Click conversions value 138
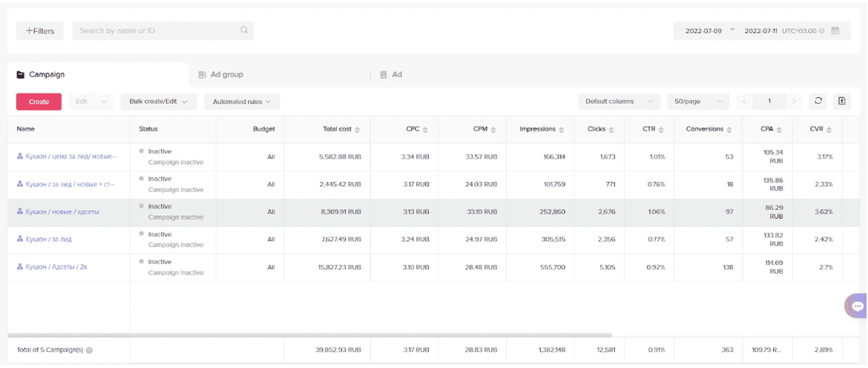Image resolution: width=868 pixels, height=368 pixels. tap(728, 267)
